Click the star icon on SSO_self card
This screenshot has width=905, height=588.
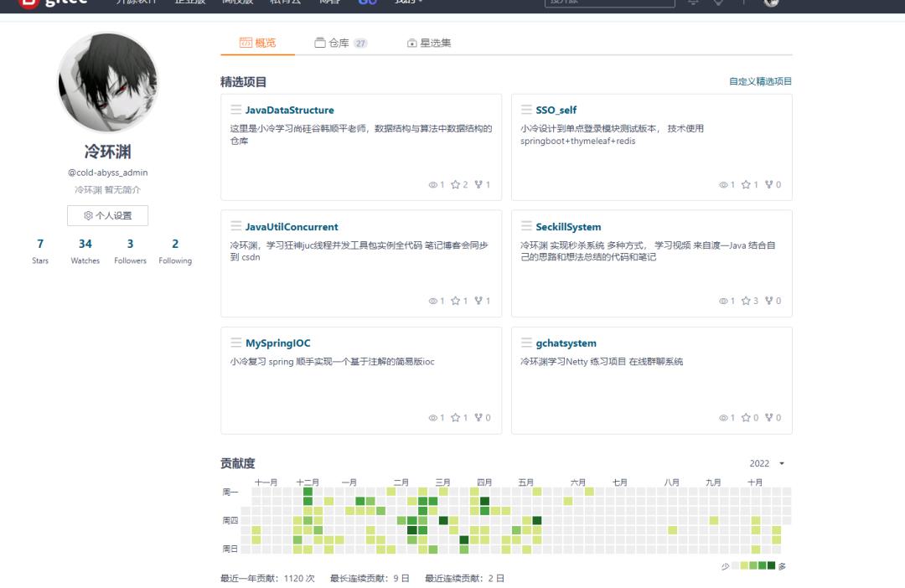click(746, 184)
